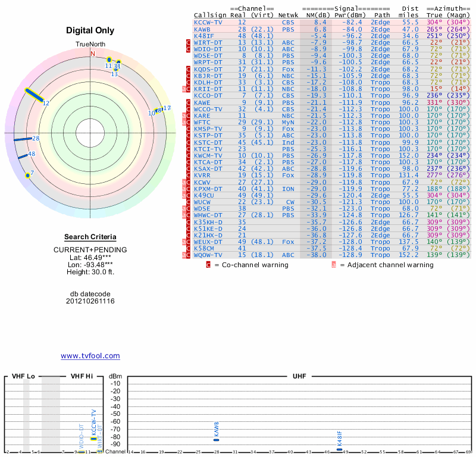
Task: Click the channel 48 bar on the radar plot
Action: pyautogui.click(x=23, y=156)
